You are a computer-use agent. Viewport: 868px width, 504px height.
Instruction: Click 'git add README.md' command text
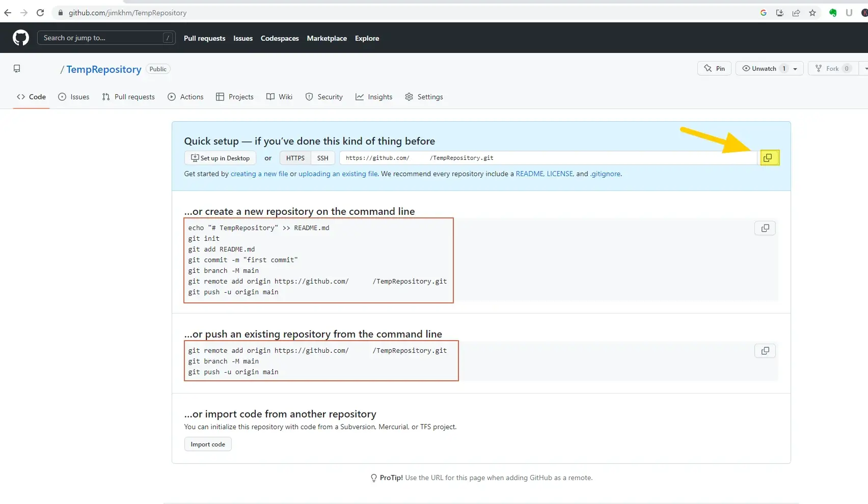[x=222, y=249]
